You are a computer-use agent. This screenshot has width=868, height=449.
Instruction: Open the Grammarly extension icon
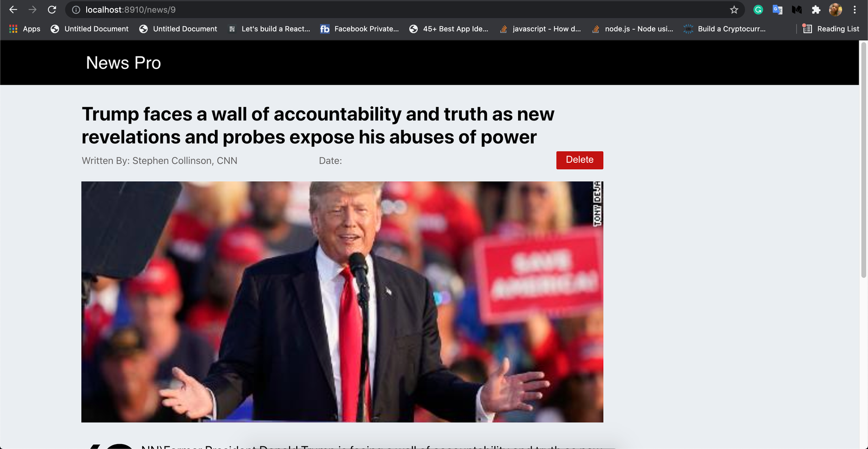[x=758, y=10]
